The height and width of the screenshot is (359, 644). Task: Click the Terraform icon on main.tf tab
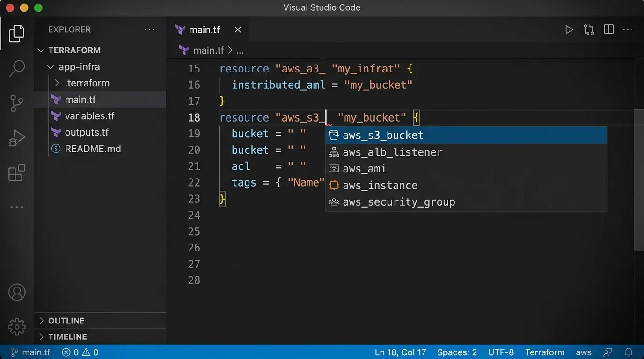180,30
